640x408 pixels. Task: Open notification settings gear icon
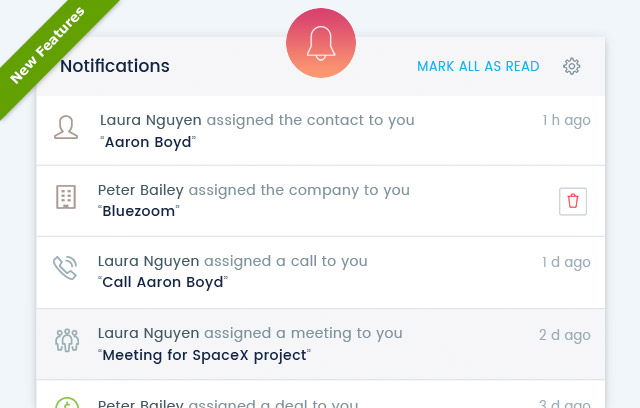click(571, 66)
